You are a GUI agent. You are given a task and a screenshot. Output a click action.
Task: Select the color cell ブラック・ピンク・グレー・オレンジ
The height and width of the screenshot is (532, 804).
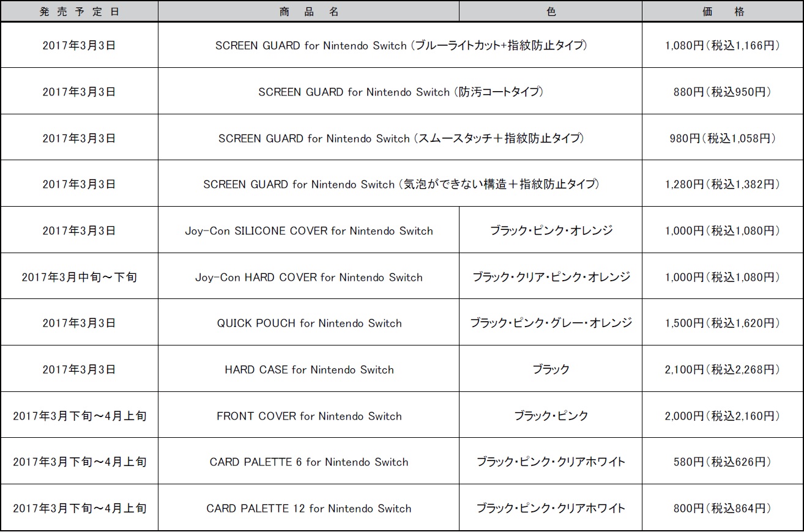[x=551, y=323]
